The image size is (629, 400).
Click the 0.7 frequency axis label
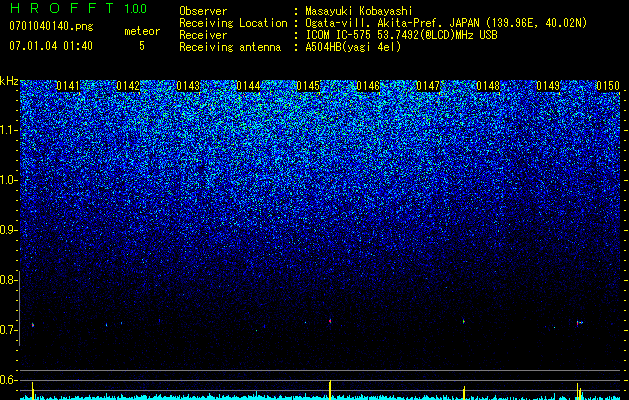tap(9, 330)
